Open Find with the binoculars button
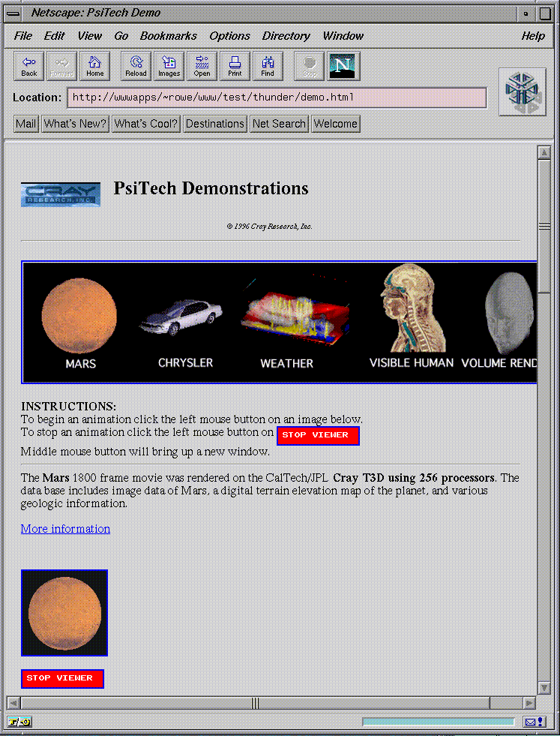This screenshot has height=736, width=560. click(x=268, y=66)
